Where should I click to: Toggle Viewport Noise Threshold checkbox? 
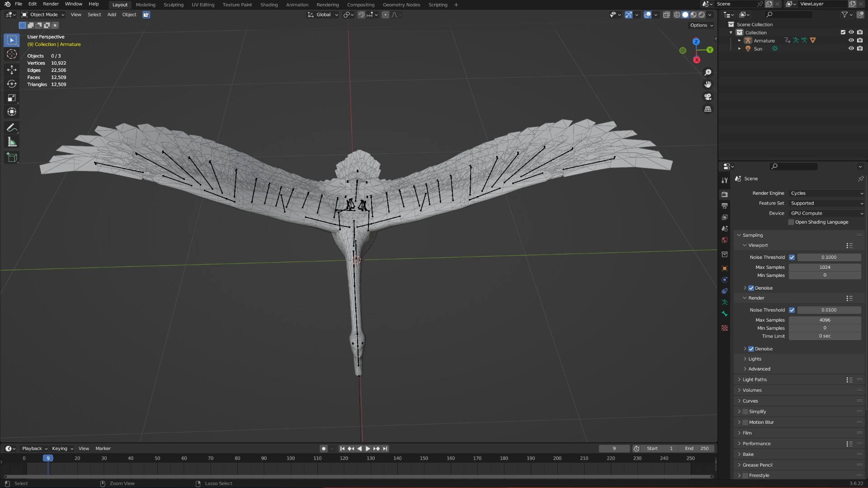point(792,258)
